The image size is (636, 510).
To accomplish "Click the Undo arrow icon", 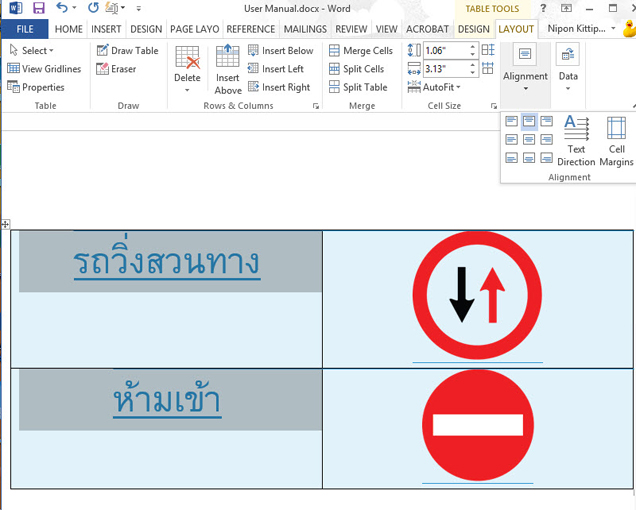I will pos(63,9).
